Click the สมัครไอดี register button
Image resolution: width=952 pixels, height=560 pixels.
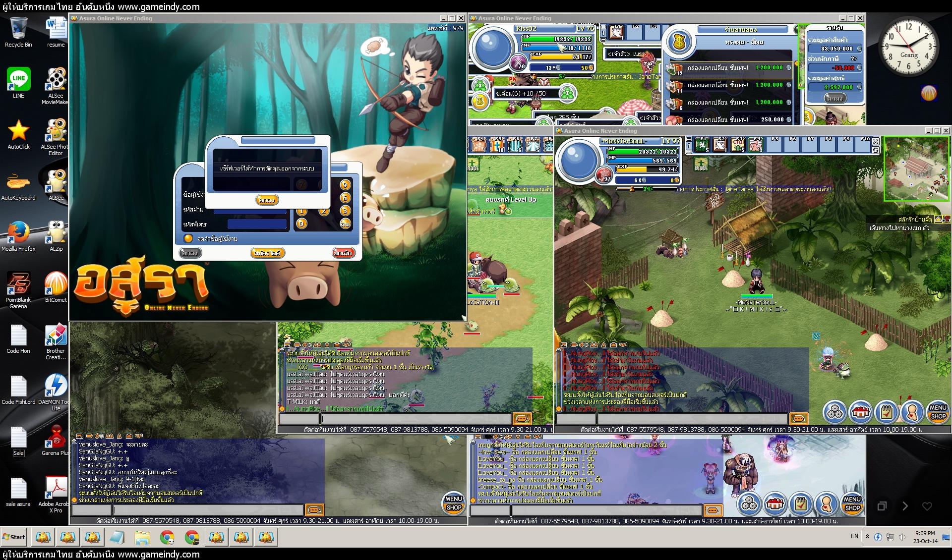pyautogui.click(x=267, y=253)
